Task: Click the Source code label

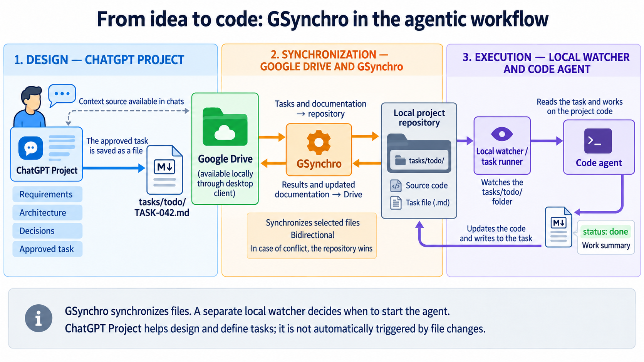Action: click(x=426, y=185)
